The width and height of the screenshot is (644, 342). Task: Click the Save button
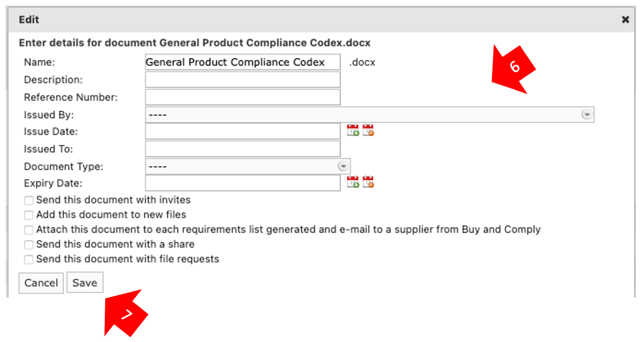click(85, 283)
